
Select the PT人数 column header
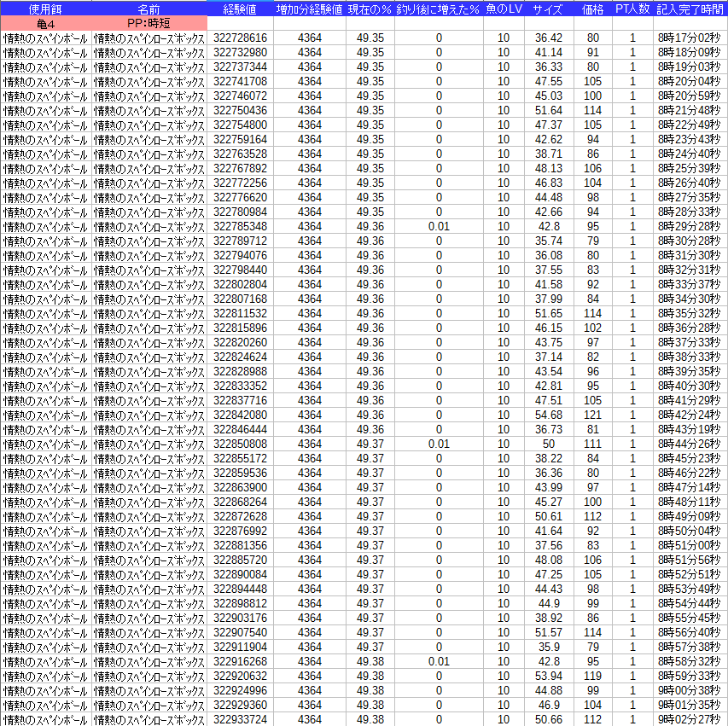tap(632, 9)
